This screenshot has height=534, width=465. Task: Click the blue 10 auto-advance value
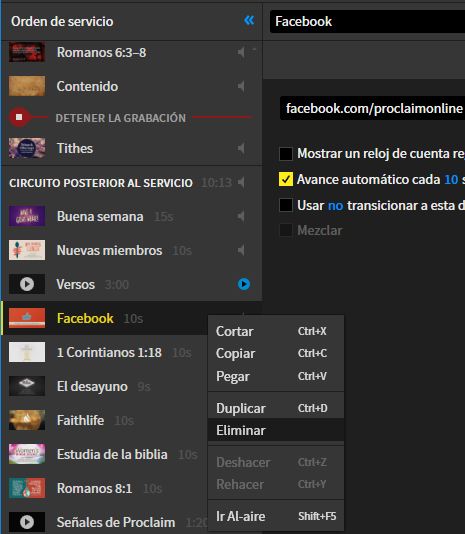[x=451, y=179]
